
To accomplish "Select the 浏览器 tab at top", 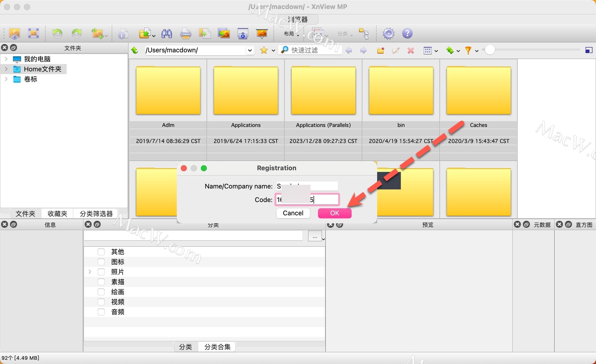I will 298,19.
